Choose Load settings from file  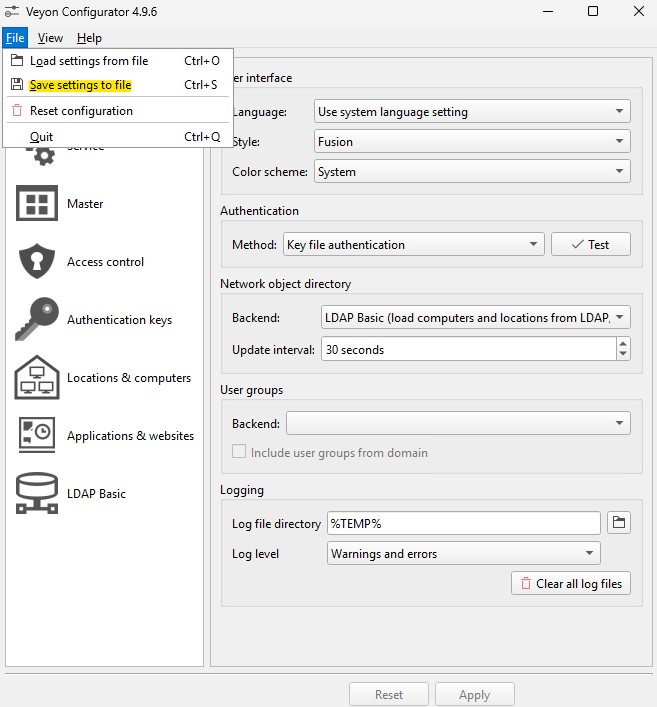point(117,60)
